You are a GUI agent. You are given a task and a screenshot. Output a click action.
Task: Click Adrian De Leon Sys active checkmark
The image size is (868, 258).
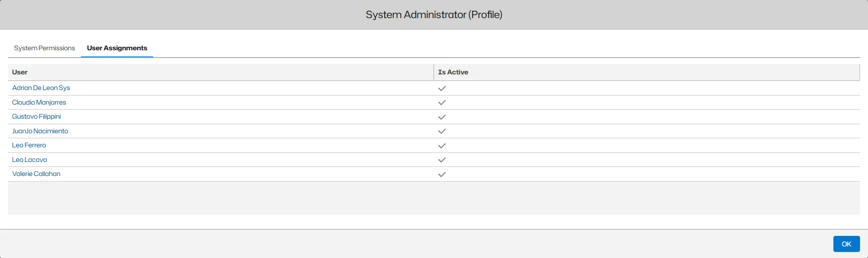pyautogui.click(x=442, y=89)
